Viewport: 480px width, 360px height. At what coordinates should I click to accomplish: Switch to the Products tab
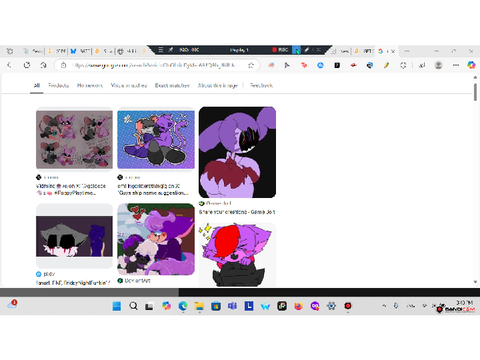pos(59,86)
